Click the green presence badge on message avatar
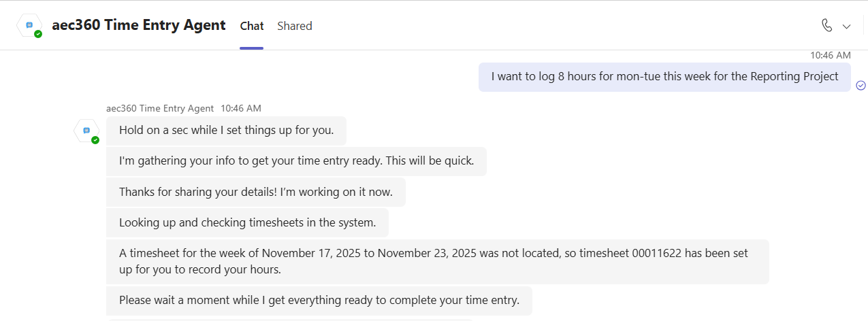 [95, 140]
